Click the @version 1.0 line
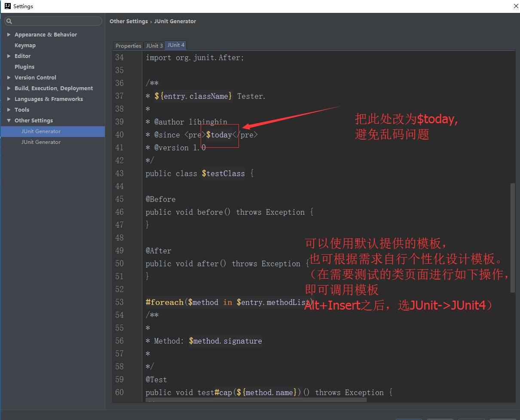The width and height of the screenshot is (520, 420). (176, 148)
